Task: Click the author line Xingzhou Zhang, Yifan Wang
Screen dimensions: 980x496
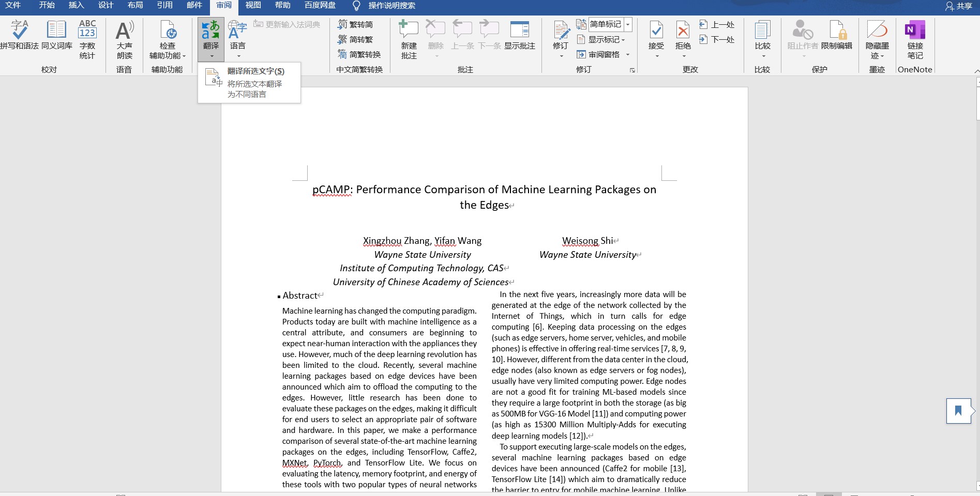Action: click(422, 241)
